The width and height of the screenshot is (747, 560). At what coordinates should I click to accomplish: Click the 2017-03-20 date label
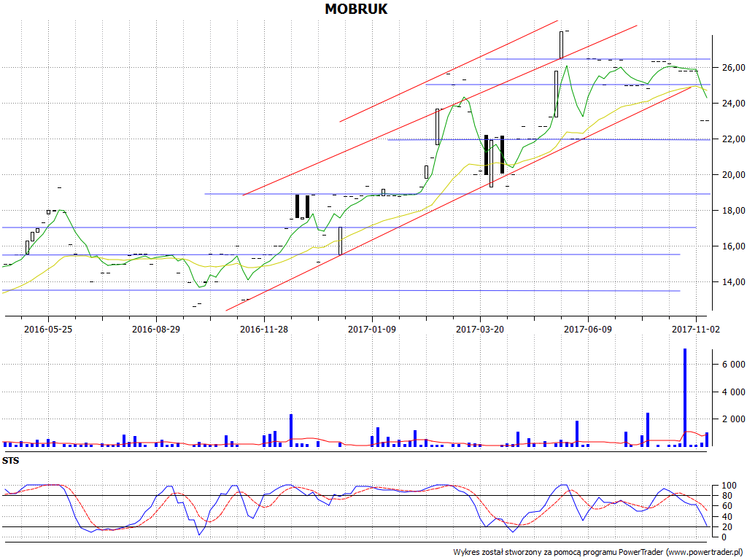pos(480,329)
